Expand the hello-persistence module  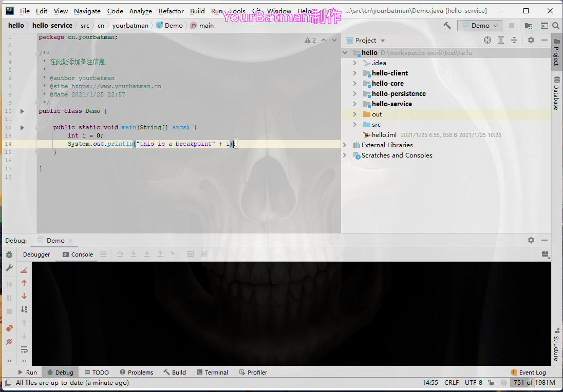(355, 93)
